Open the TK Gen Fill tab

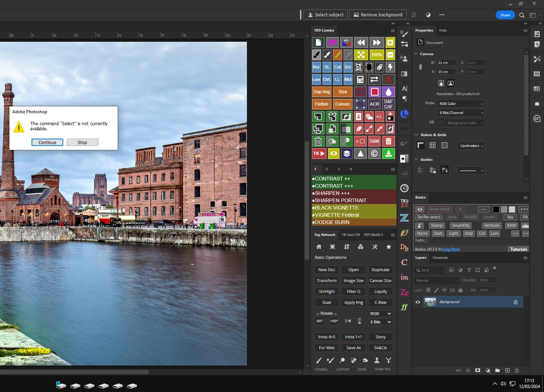click(x=350, y=235)
